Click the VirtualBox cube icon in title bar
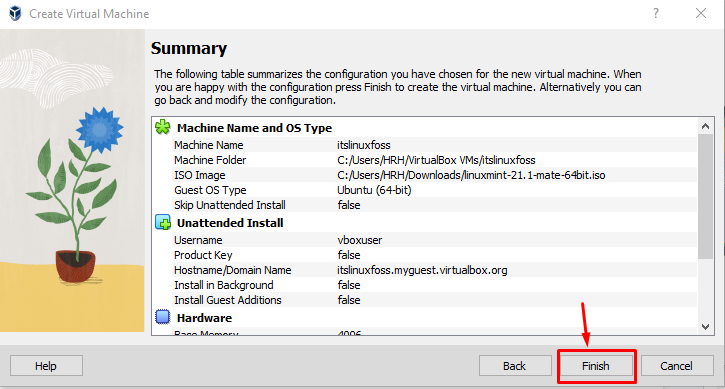This screenshot has width=725, height=389. click(x=15, y=13)
